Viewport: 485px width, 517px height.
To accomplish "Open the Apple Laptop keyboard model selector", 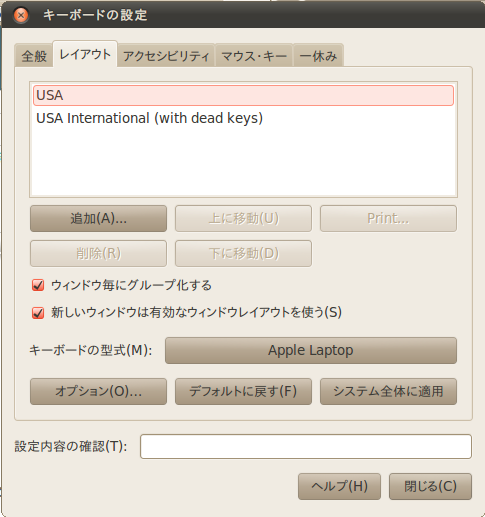I will pyautogui.click(x=311, y=351).
